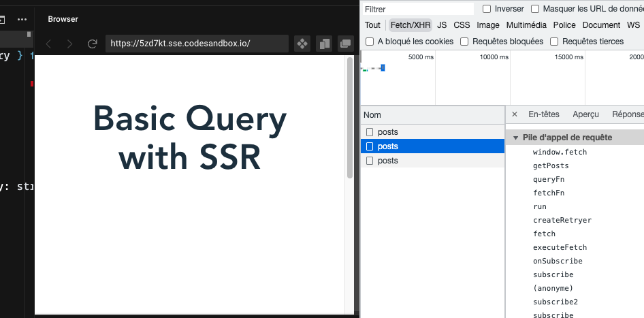Viewport: 644px width, 318px height.
Task: Click getPosts in the call stack
Action: point(551,165)
